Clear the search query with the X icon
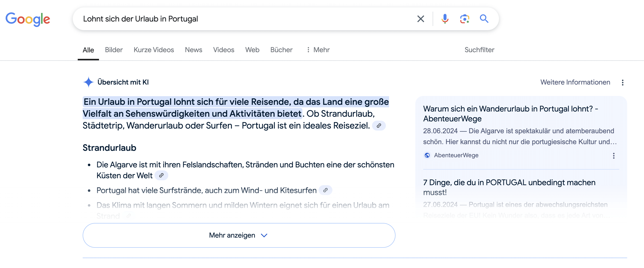 coord(421,19)
